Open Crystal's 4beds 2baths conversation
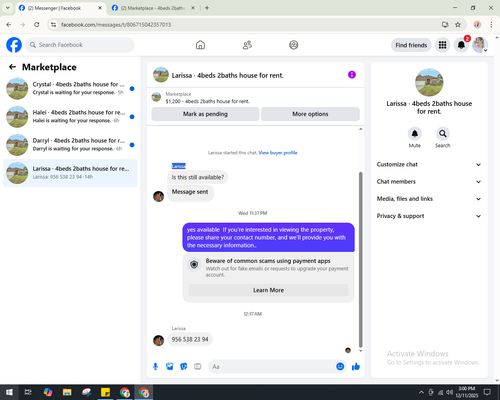This screenshot has height=400, width=500. click(70, 88)
